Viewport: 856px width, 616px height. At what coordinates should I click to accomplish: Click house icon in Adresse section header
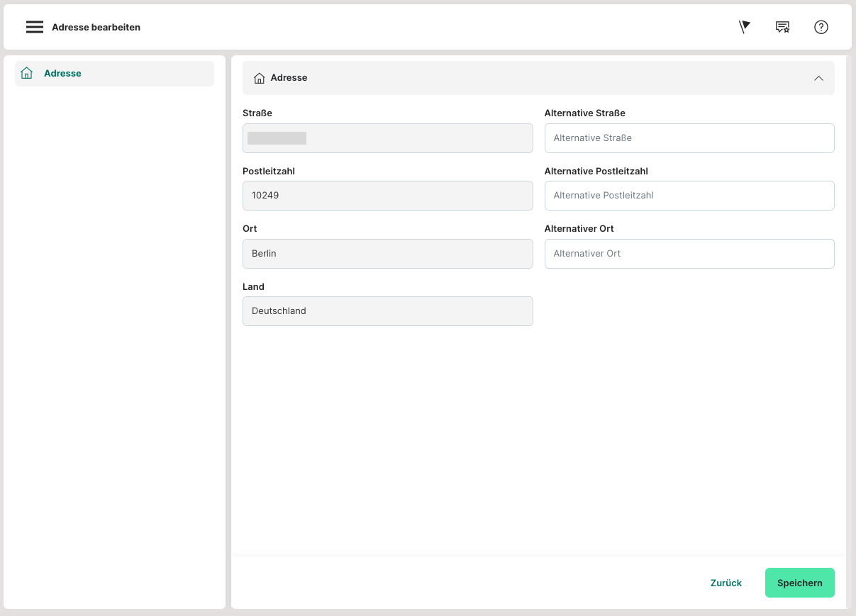[x=259, y=78]
